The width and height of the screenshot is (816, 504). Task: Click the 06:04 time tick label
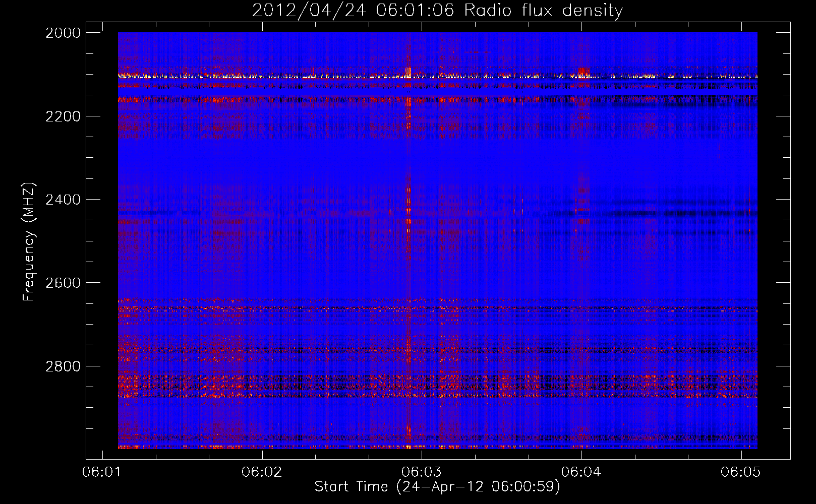[x=581, y=472]
